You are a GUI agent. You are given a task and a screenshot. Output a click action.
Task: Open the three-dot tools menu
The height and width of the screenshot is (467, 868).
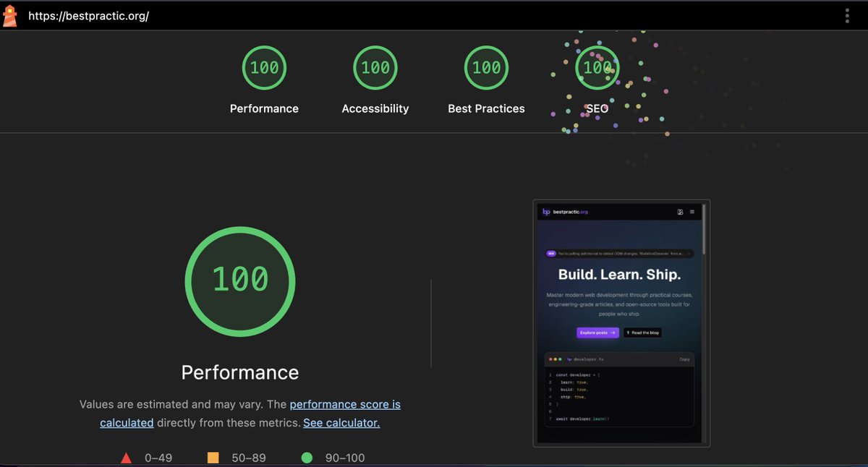click(x=847, y=15)
